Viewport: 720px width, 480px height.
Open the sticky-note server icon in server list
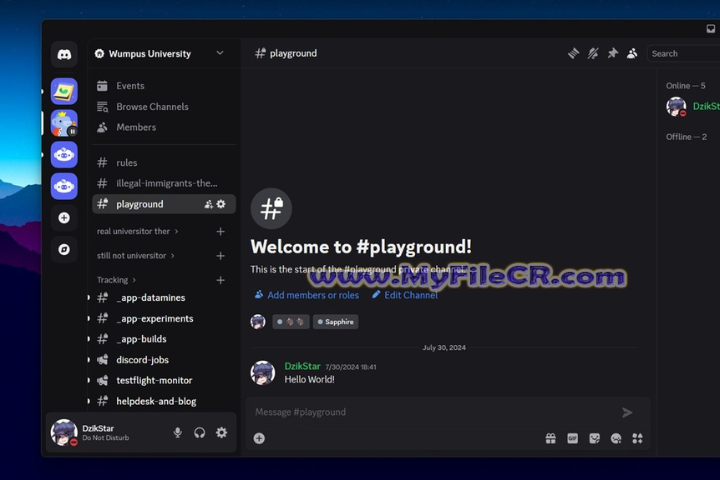pos(64,91)
